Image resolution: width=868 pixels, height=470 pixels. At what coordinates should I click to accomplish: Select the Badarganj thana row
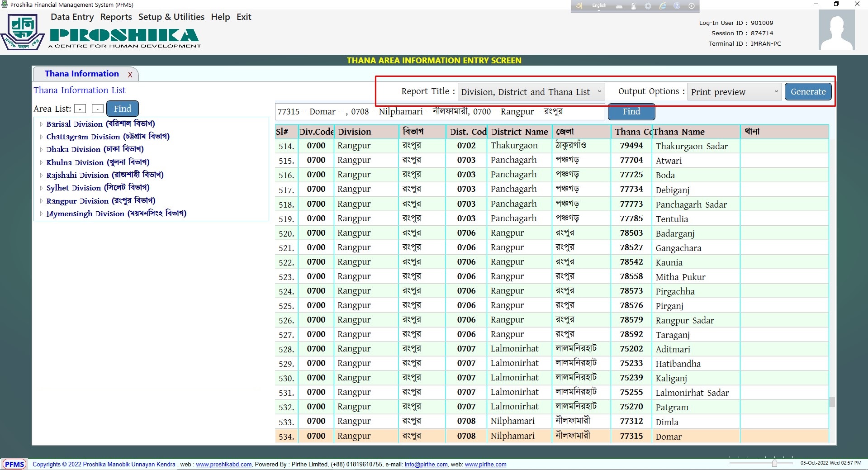(x=551, y=233)
